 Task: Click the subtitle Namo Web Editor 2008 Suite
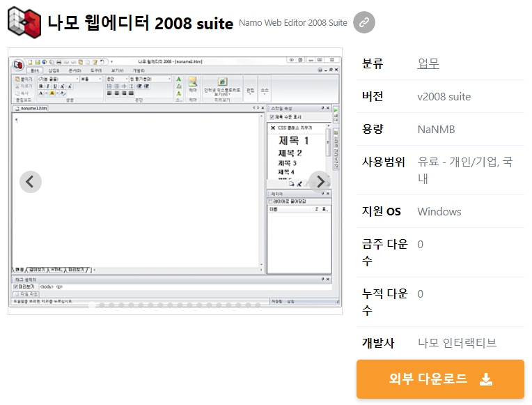point(292,23)
